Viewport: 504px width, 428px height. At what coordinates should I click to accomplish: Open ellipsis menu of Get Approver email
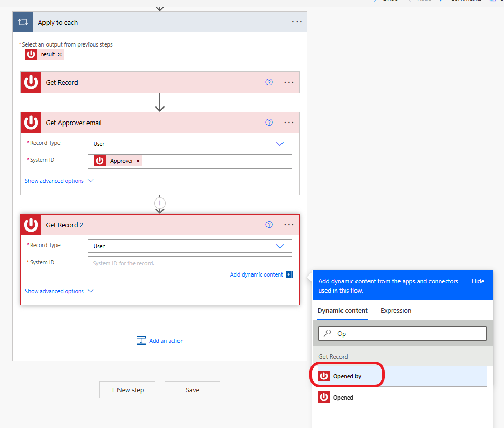(289, 123)
